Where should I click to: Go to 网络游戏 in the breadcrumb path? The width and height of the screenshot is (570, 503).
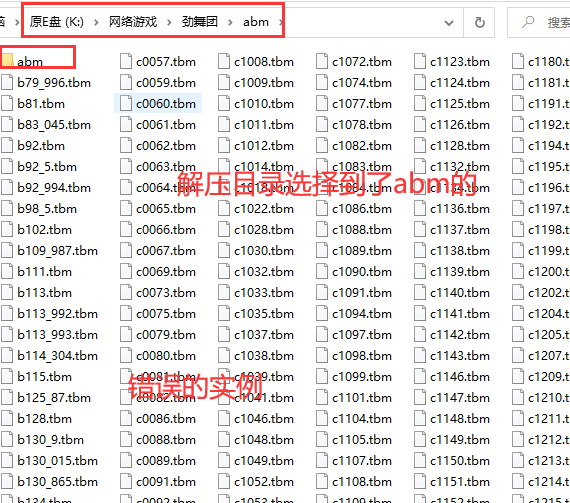133,22
